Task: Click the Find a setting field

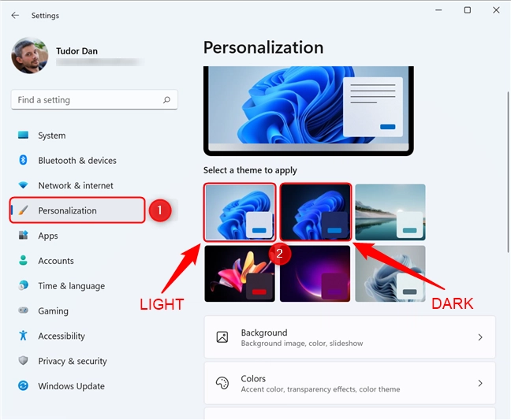Action: point(95,99)
